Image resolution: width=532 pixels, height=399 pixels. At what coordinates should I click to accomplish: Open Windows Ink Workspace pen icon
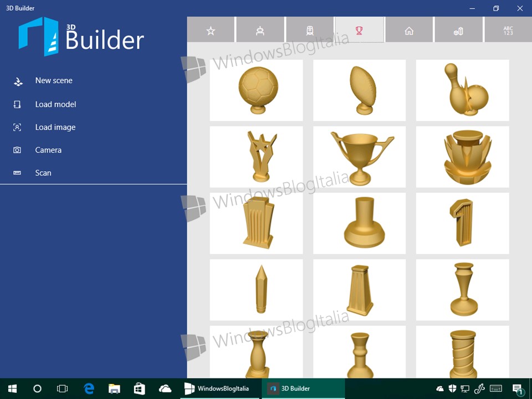(x=479, y=389)
